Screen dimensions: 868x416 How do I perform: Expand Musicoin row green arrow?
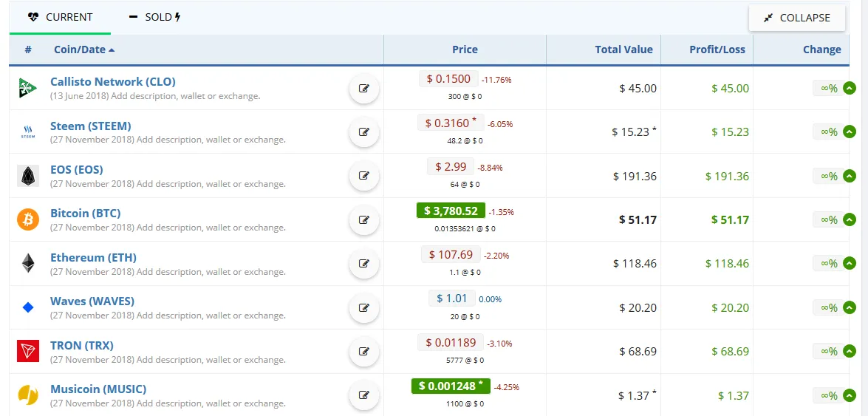click(x=850, y=395)
